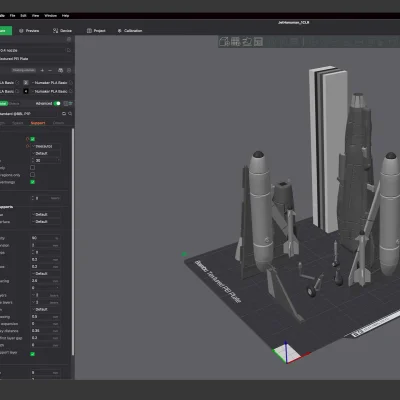
Task: Click the Arrange All Objects icon
Action: [258, 42]
